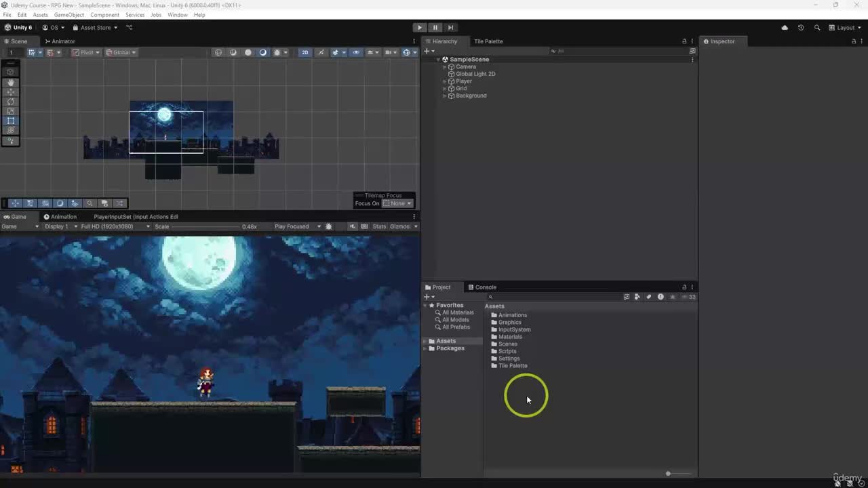Collapse the SampleScene root in Hierarchy
This screenshot has width=868, height=488.
438,60
